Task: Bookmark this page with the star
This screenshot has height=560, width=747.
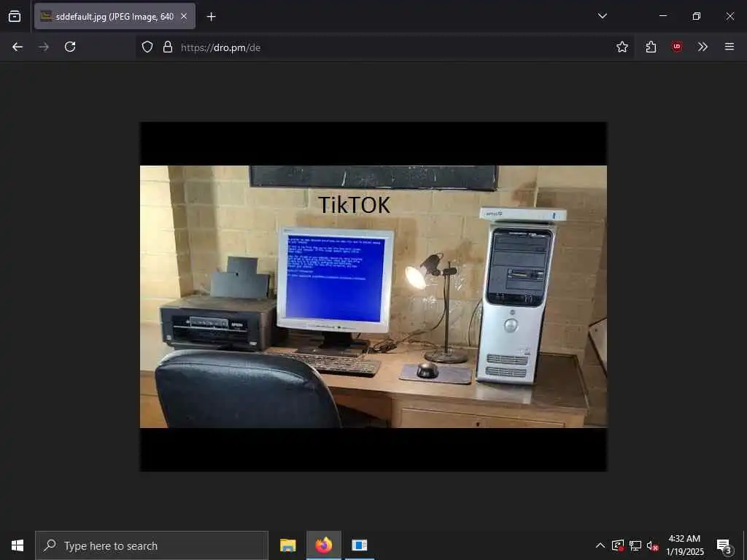Action: pos(622,47)
